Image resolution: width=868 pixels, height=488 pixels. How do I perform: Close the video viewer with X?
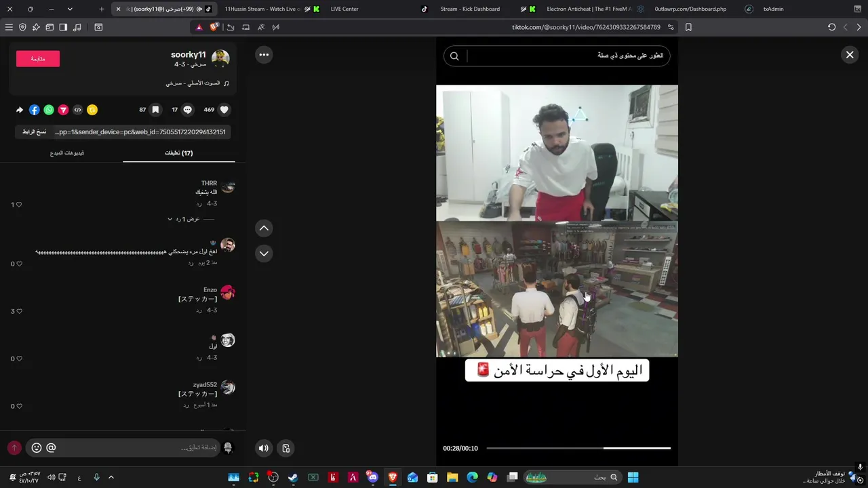(850, 55)
